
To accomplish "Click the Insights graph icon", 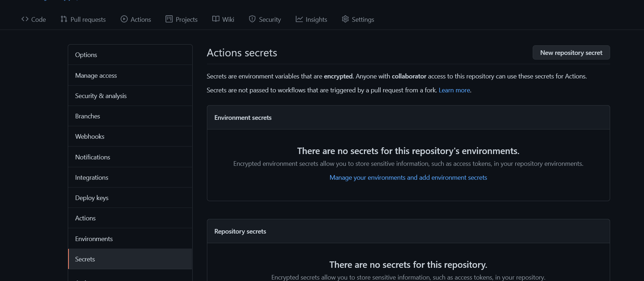I will [x=299, y=19].
